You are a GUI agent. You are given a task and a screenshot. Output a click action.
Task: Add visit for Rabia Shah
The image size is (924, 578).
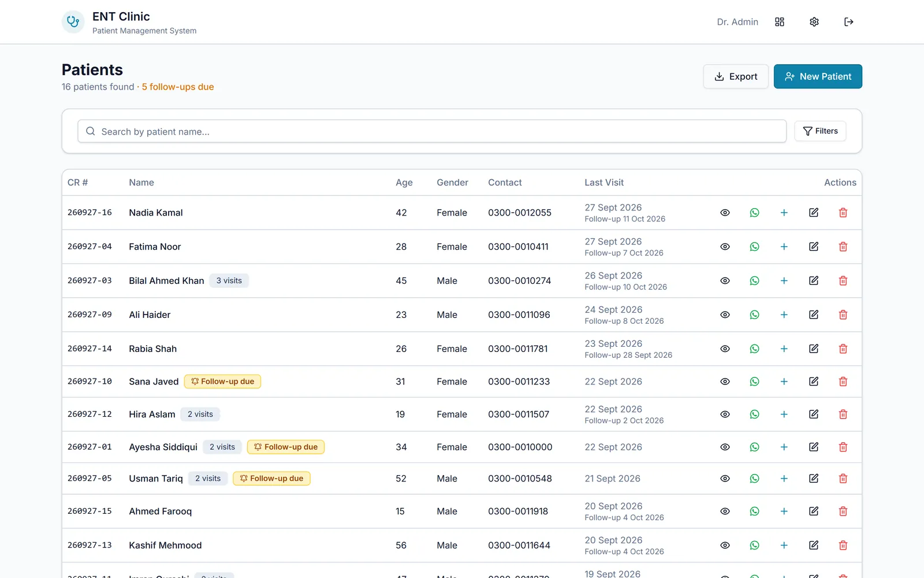tap(784, 349)
